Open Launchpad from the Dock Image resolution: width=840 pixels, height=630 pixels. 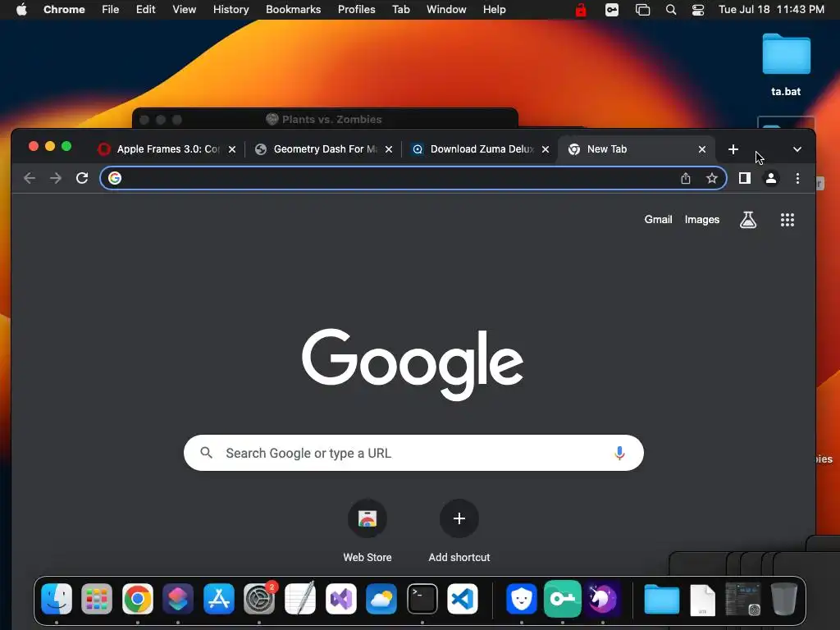[x=97, y=599]
